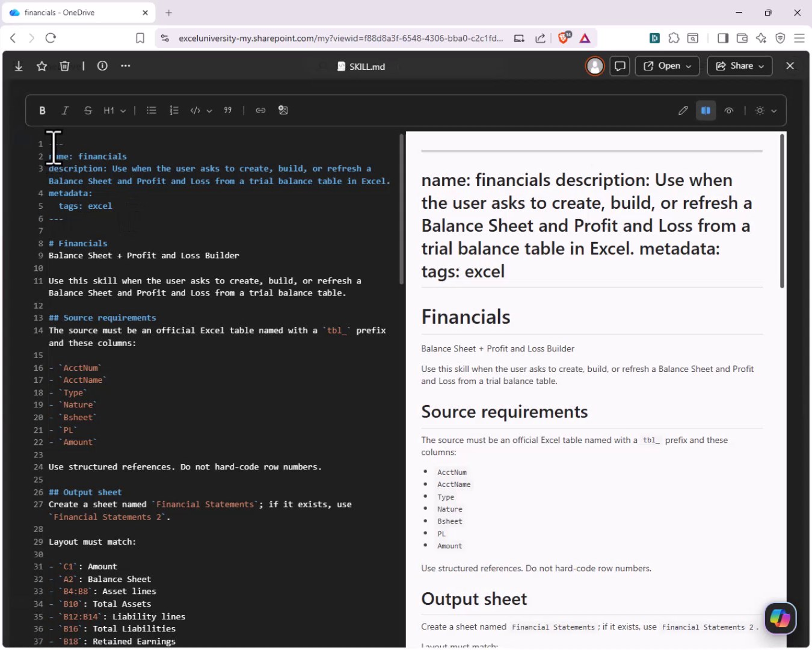
Task: Open the more actions ellipsis menu
Action: [125, 66]
